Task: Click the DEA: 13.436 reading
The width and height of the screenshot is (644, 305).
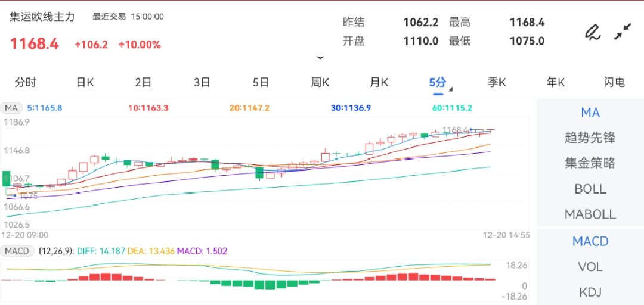Action: pos(151,251)
